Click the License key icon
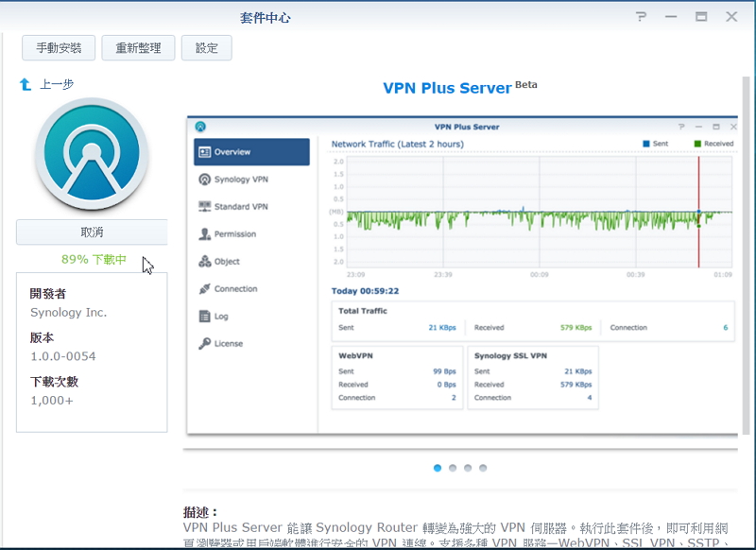 tap(204, 343)
